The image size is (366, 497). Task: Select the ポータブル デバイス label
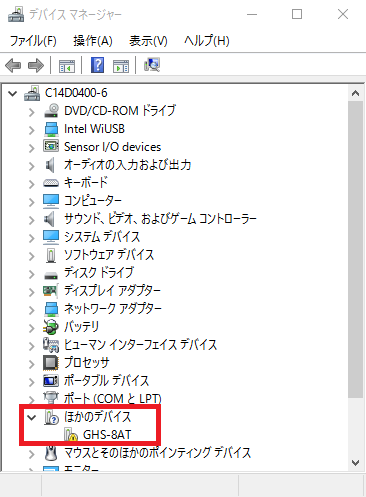click(x=106, y=381)
